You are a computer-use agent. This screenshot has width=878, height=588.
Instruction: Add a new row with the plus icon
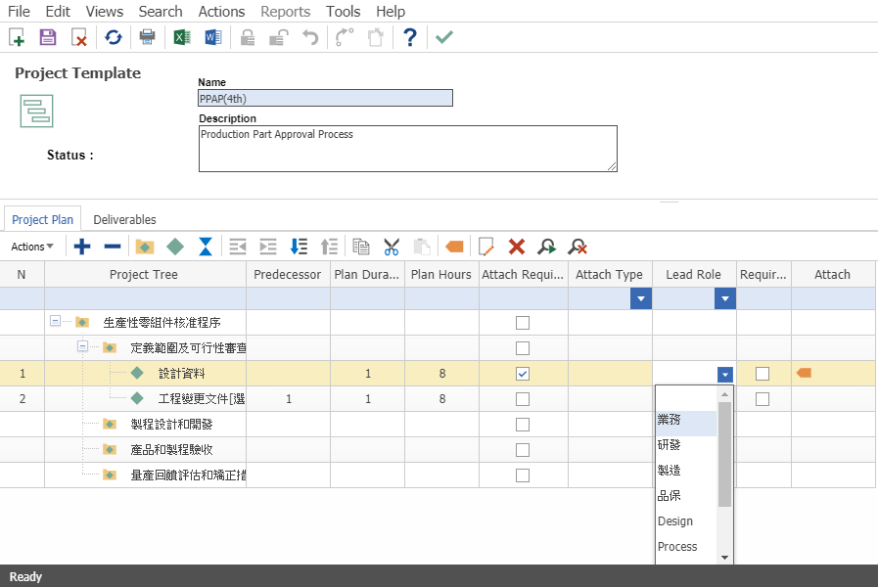tap(81, 246)
